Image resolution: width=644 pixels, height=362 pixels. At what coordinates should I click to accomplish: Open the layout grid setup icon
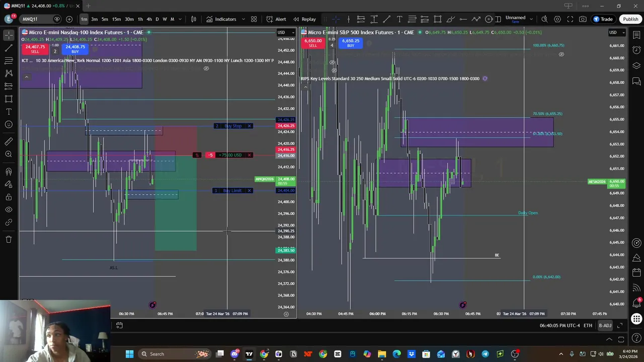254,19
